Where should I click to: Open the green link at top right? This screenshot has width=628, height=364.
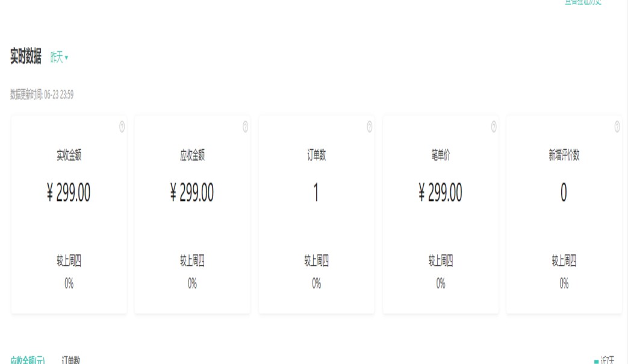583,2
